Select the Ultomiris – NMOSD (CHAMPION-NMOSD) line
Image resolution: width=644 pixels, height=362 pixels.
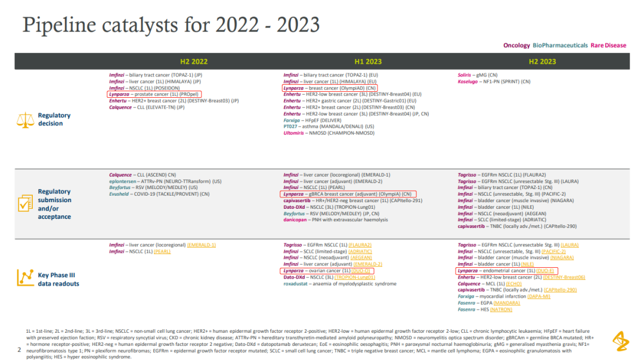click(x=329, y=133)
